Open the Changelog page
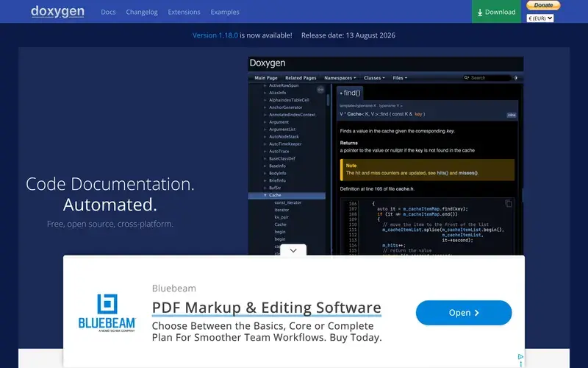This screenshot has width=588, height=368. click(x=142, y=12)
